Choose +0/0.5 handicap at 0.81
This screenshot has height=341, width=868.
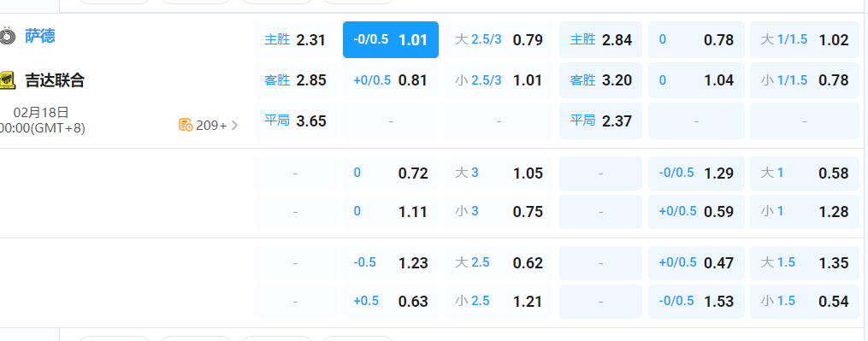pyautogui.click(x=391, y=80)
